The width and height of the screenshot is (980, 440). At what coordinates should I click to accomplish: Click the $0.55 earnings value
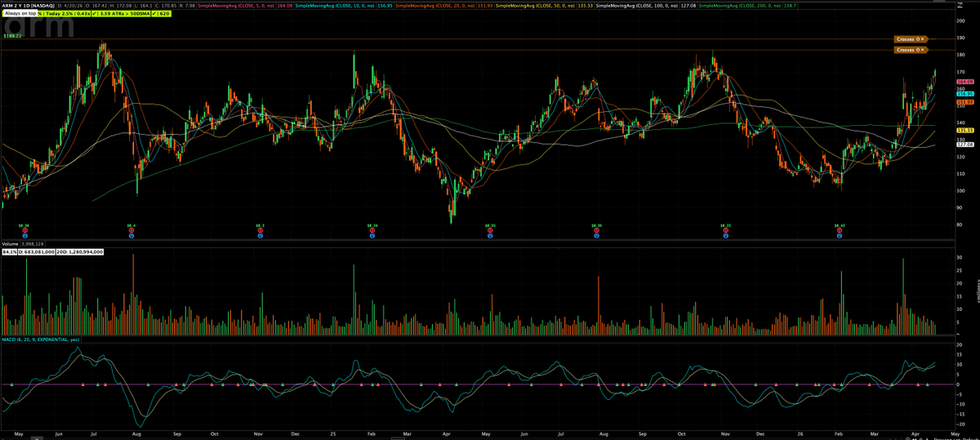(x=490, y=224)
